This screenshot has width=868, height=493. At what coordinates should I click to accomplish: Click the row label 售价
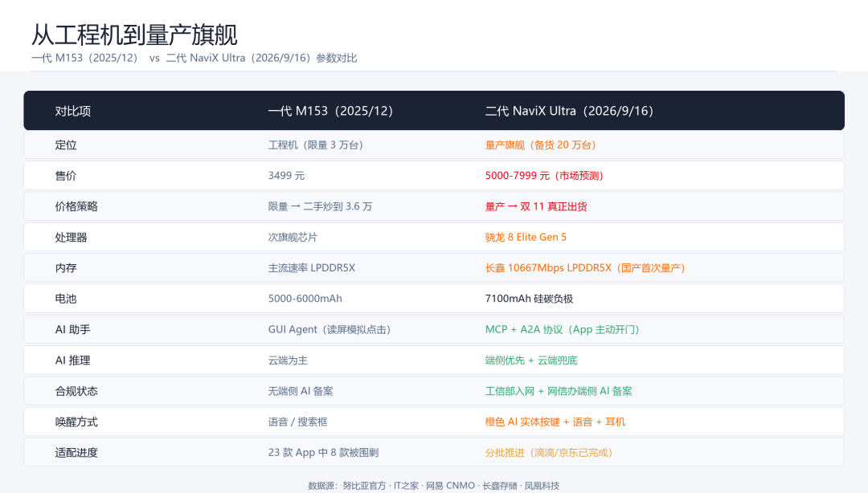click(66, 175)
